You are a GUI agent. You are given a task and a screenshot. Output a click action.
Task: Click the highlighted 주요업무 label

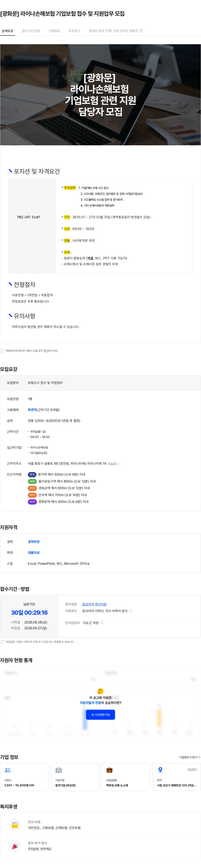(70, 188)
